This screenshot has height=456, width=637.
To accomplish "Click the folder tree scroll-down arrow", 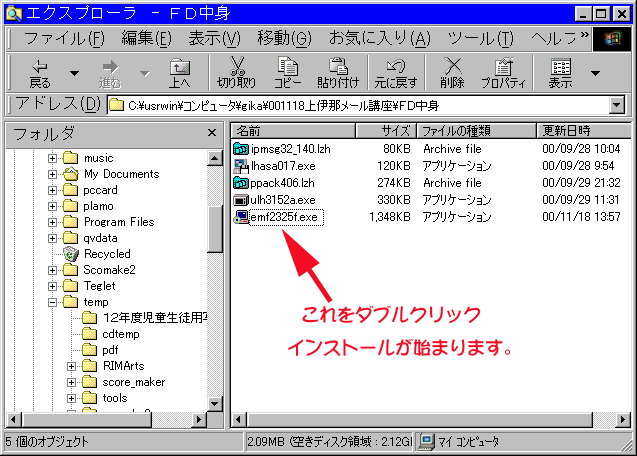I will 214,404.
